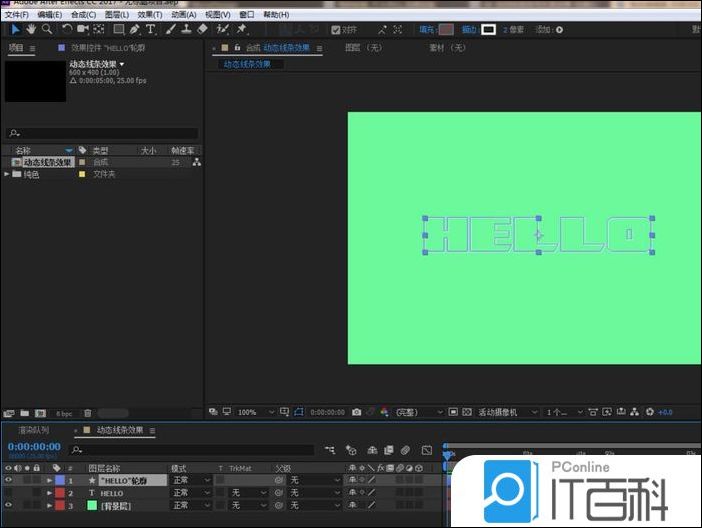Screen dimensions: 702x528
Task: Click the 填充 fill option link
Action: click(426, 30)
